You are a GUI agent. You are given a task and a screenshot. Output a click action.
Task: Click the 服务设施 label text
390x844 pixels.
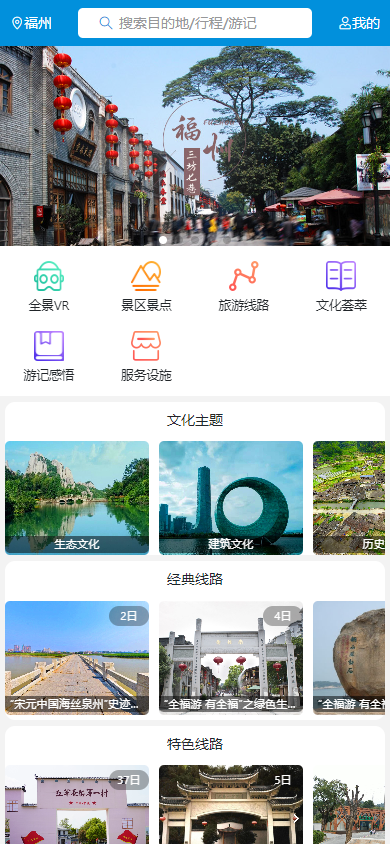[146, 375]
